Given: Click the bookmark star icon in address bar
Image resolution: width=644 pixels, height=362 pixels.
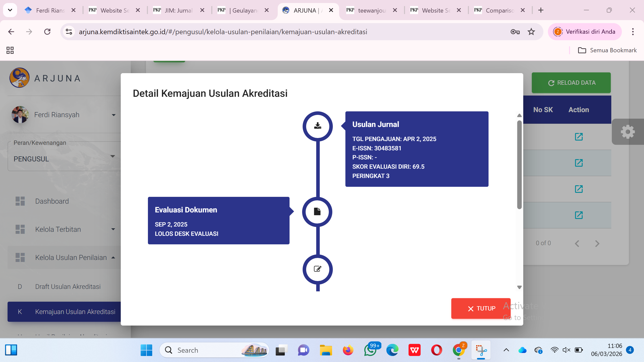Looking at the screenshot, I should (x=531, y=32).
